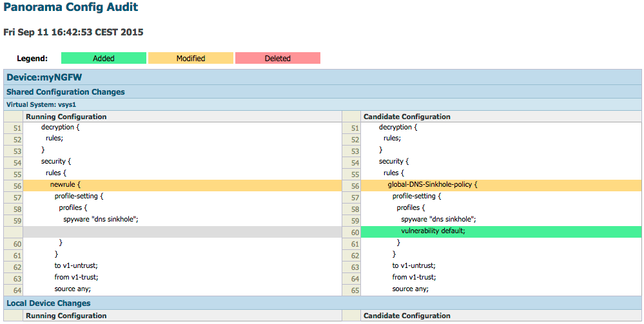Click the added vulnerability default line
Image resolution: width=644 pixels, height=324 pixels.
pos(433,231)
